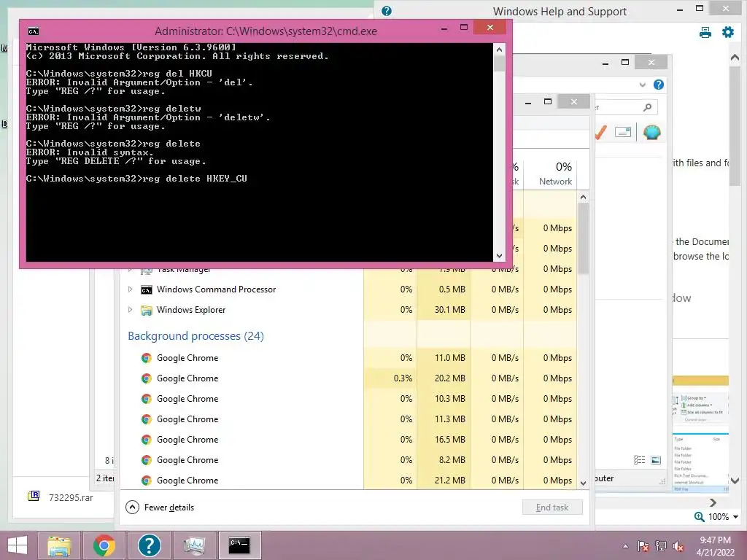This screenshot has width=747, height=560.
Task: Click the orange checkmark toolbar icon
Action: [601, 132]
